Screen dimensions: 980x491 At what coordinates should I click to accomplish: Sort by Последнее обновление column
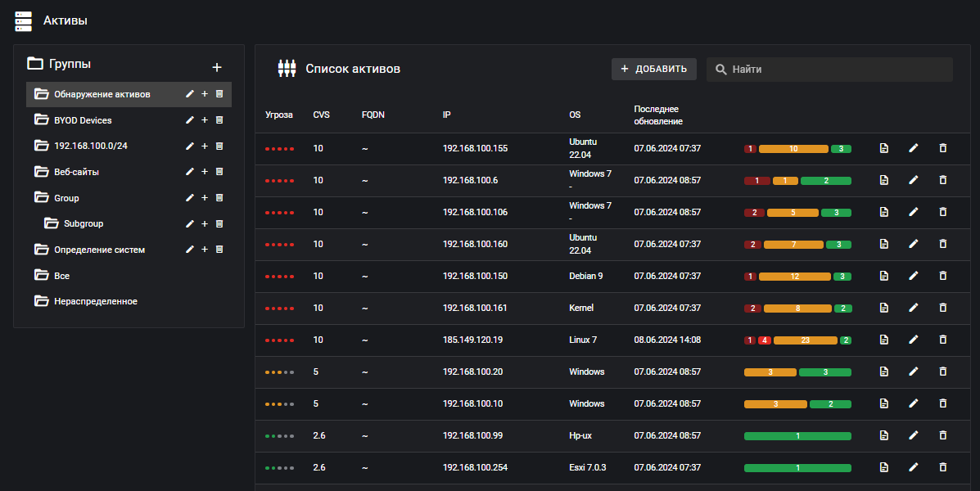pos(657,115)
